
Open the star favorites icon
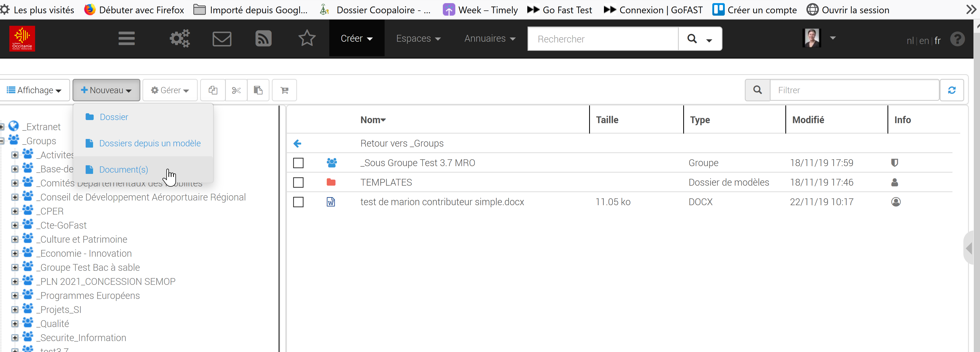307,39
